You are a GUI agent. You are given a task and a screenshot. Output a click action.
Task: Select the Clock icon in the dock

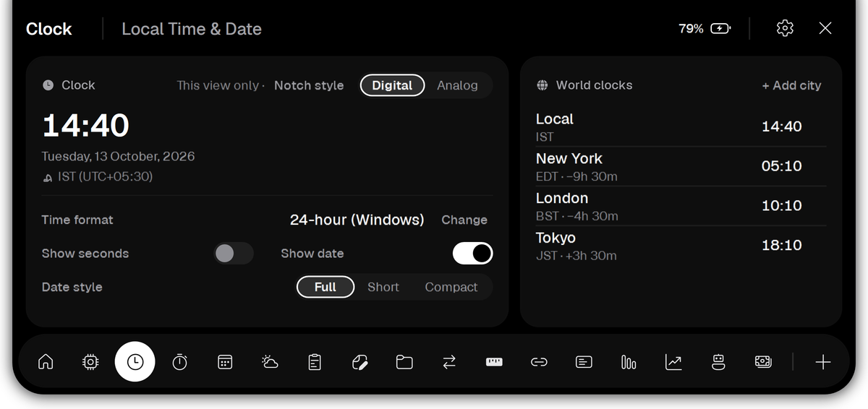135,362
